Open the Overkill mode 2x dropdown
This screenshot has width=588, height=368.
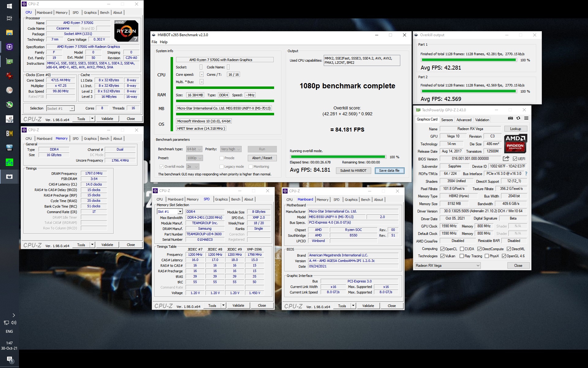point(193,167)
